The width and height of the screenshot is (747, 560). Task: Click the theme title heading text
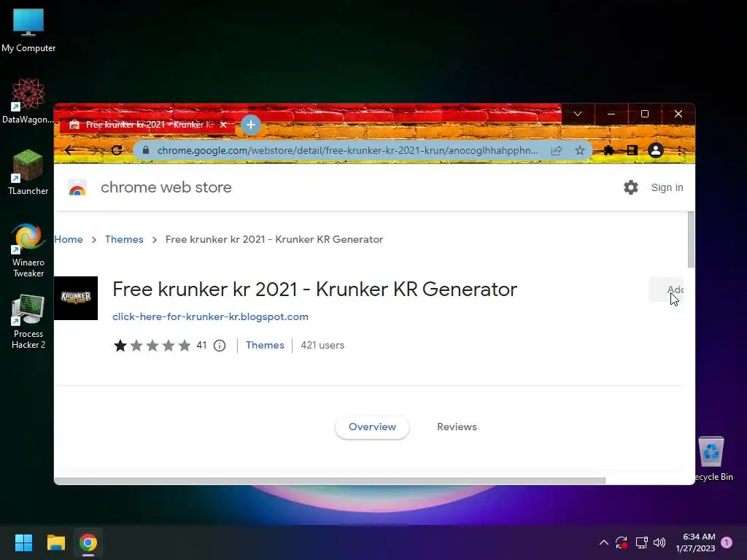(314, 289)
